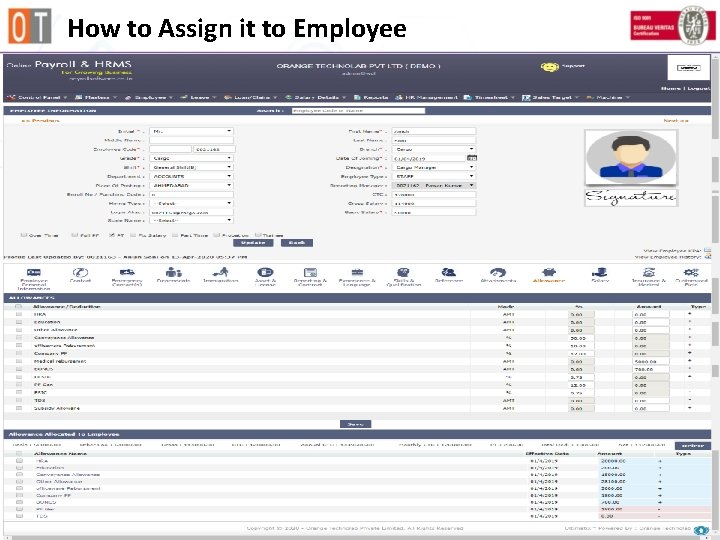Open the Attachments section icon
720x540 pixels.
498,272
